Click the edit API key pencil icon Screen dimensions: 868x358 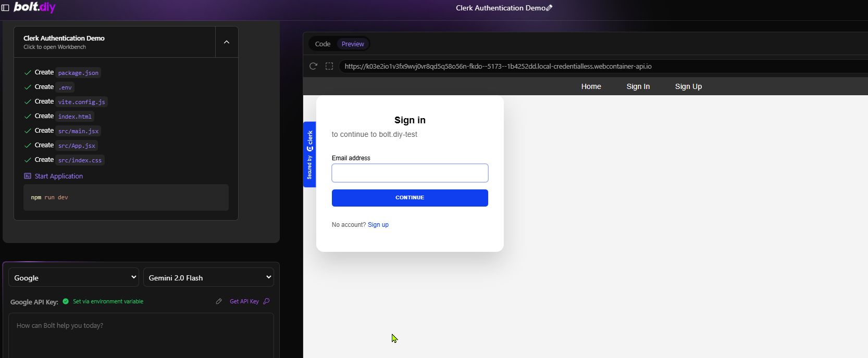219,301
